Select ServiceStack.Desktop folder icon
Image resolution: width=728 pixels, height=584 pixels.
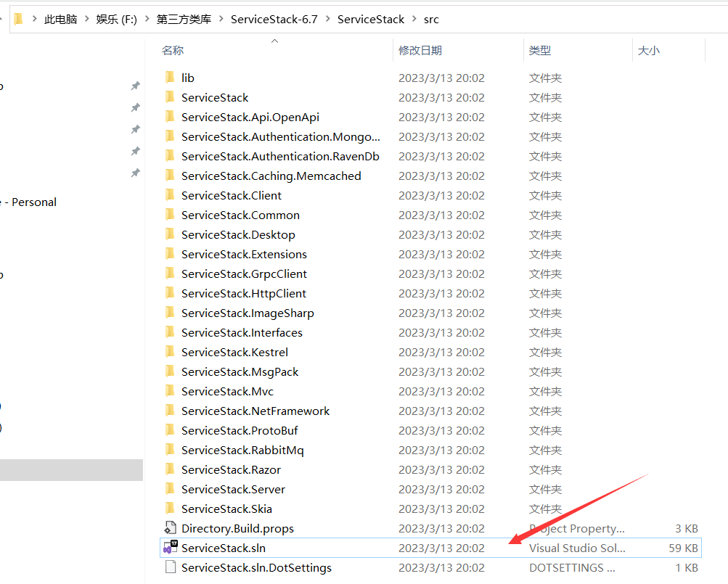tap(170, 234)
